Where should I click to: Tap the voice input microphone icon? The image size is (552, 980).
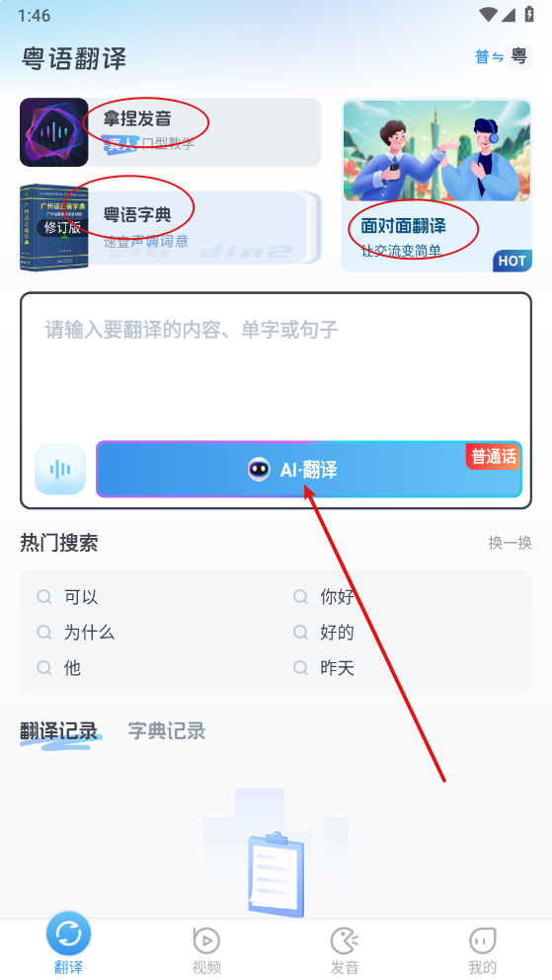click(60, 469)
